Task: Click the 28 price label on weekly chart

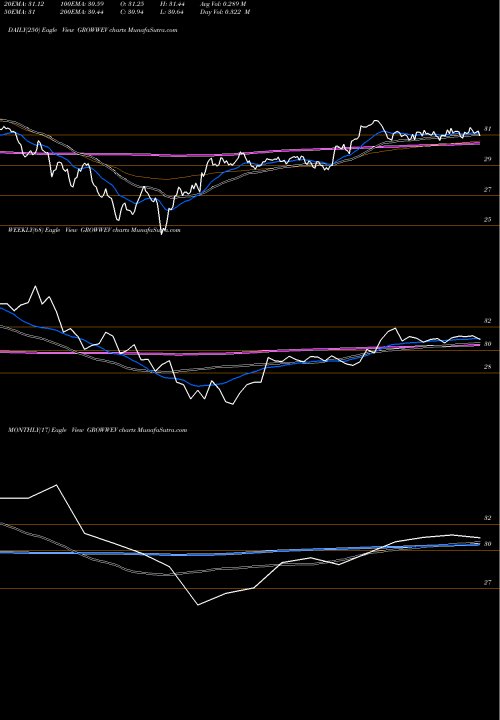Action: coord(488,367)
